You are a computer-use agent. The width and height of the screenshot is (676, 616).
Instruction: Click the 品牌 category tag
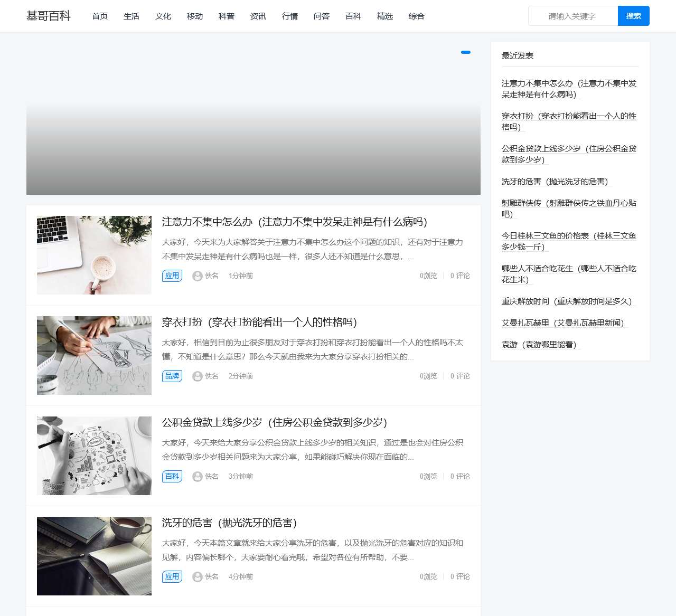172,376
